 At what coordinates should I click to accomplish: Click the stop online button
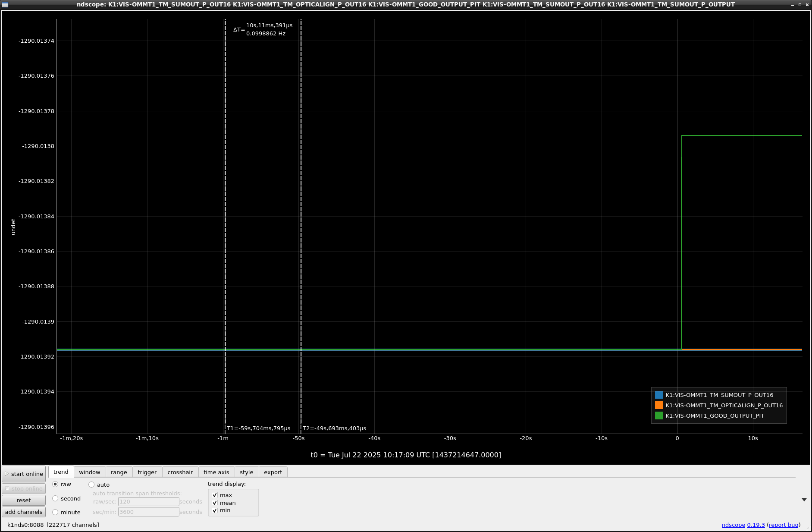[x=24, y=488]
